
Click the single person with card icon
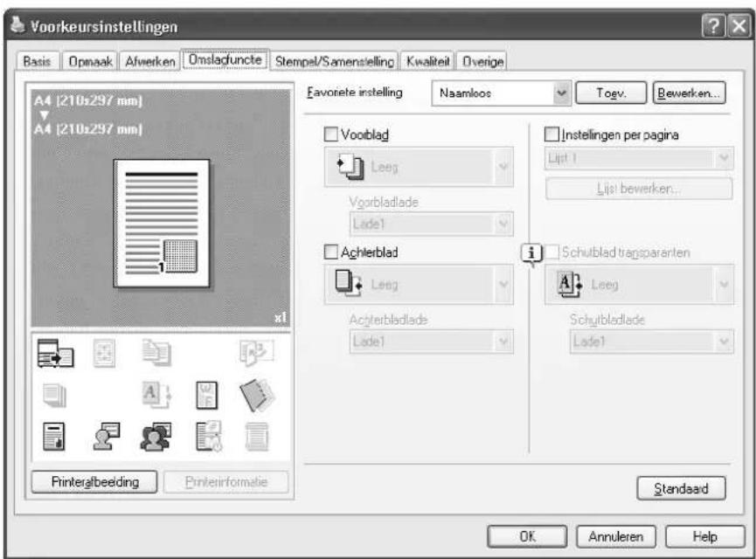pos(106,436)
